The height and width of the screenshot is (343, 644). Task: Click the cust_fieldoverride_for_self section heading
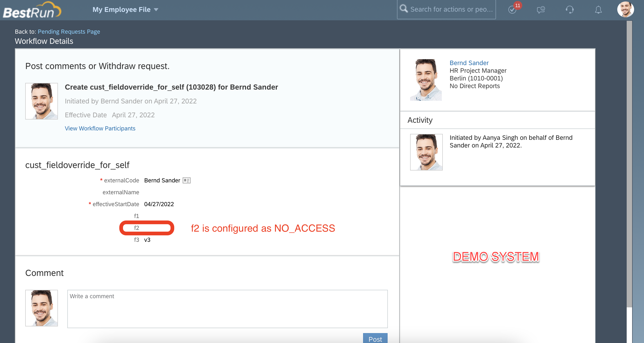click(77, 165)
